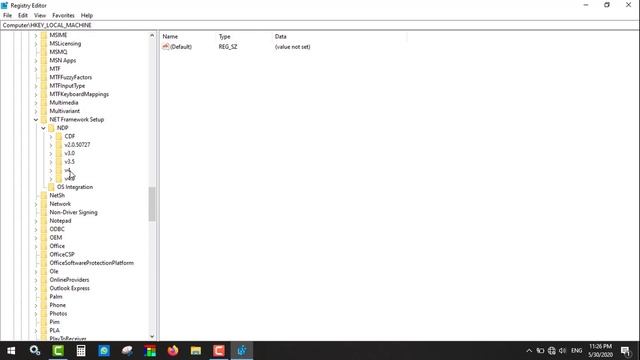Open the Windows Start menu
Viewport: 640px width, 360px height.
[x=11, y=351]
